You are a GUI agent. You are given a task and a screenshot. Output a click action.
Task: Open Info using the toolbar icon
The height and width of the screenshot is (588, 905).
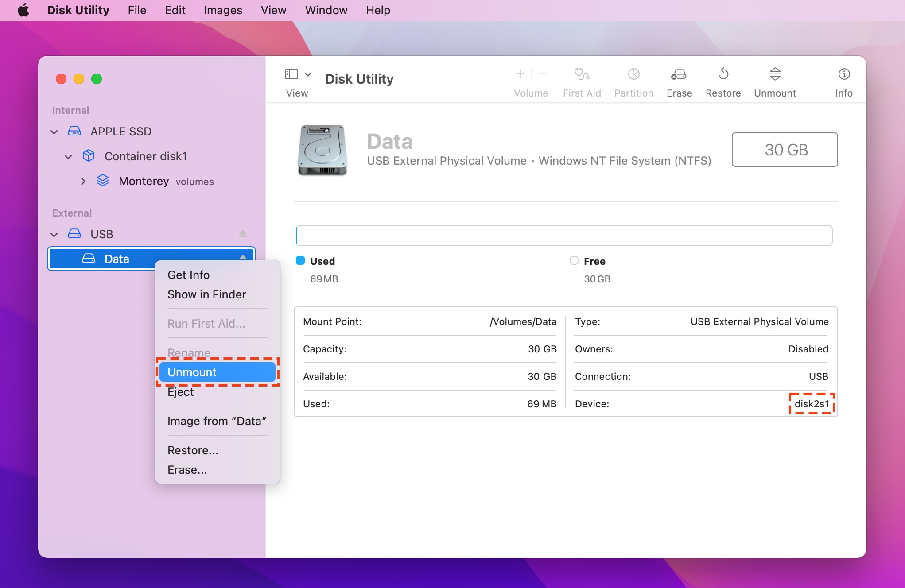tap(843, 81)
